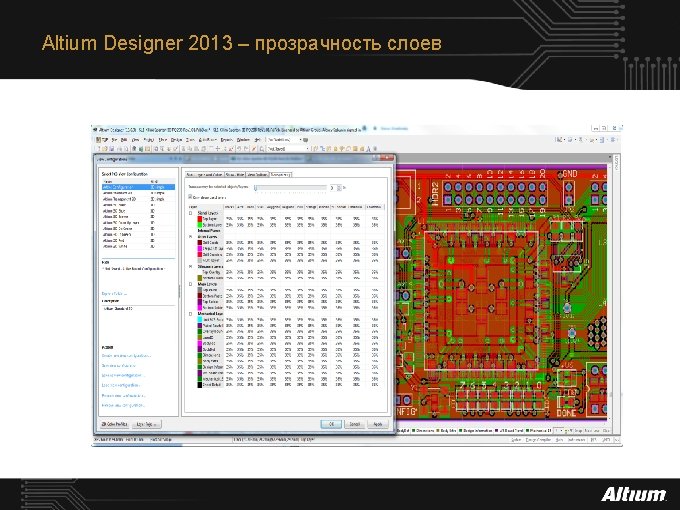680x510 pixels.
Task: Click Create new view configuration link
Action: click(x=126, y=356)
